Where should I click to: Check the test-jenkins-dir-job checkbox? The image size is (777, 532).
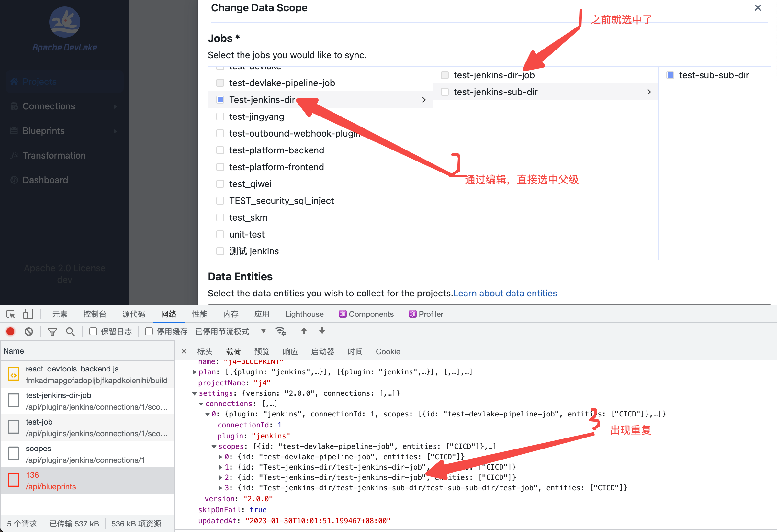(445, 75)
